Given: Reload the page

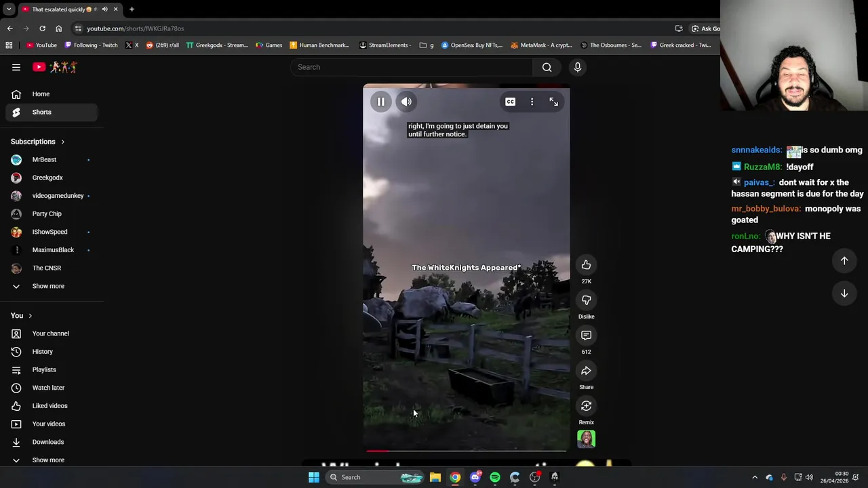Looking at the screenshot, I should click(x=42, y=28).
